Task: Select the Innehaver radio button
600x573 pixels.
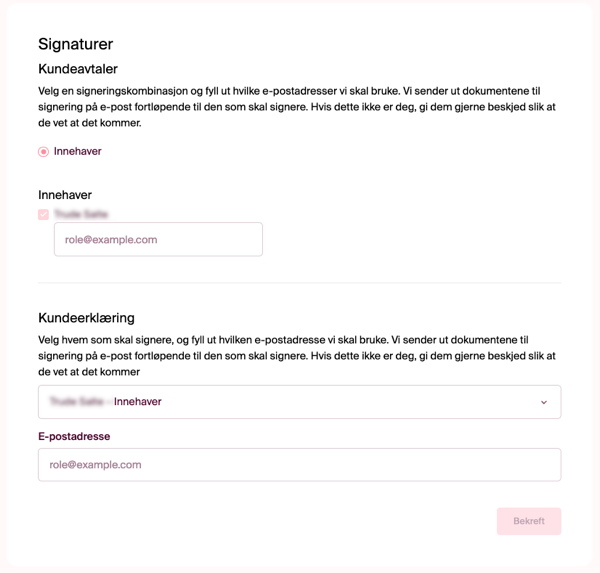Action: coord(43,152)
